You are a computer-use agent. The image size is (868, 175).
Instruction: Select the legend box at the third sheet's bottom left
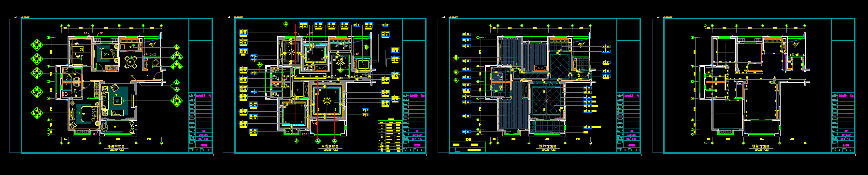(468, 147)
